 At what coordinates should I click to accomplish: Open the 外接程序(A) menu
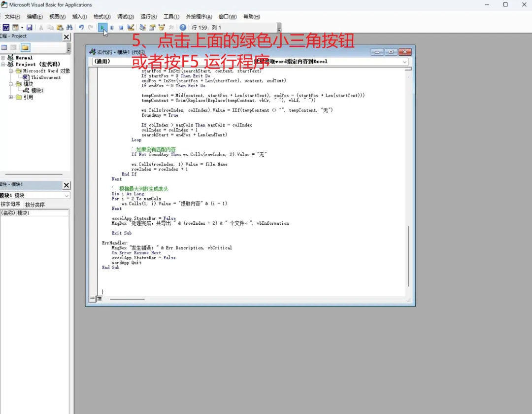tap(199, 17)
